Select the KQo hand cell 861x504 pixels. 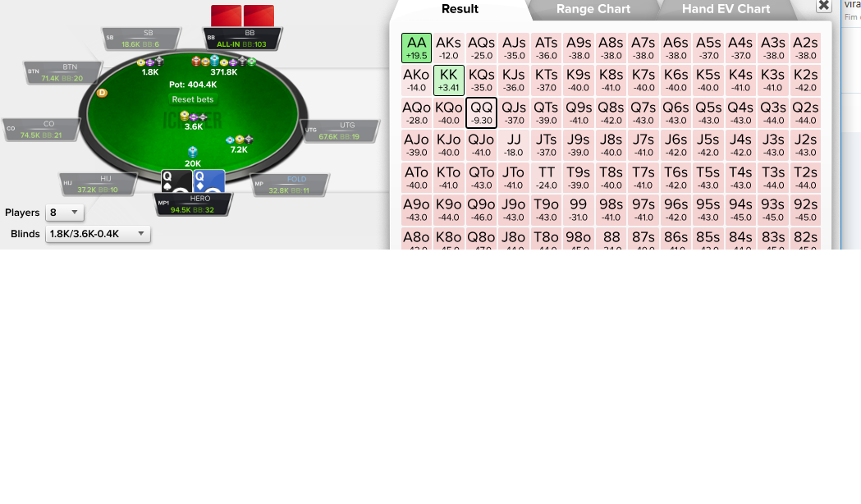click(449, 112)
